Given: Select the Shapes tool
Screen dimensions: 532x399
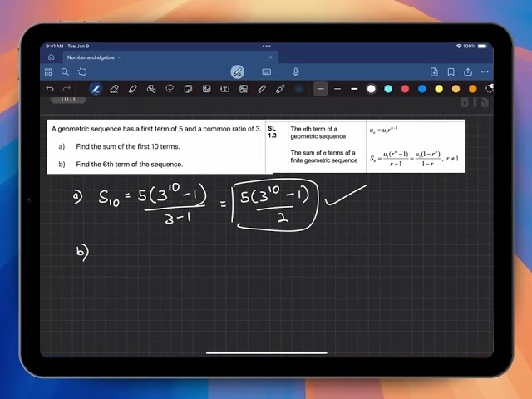Looking at the screenshot, I should (151, 89).
